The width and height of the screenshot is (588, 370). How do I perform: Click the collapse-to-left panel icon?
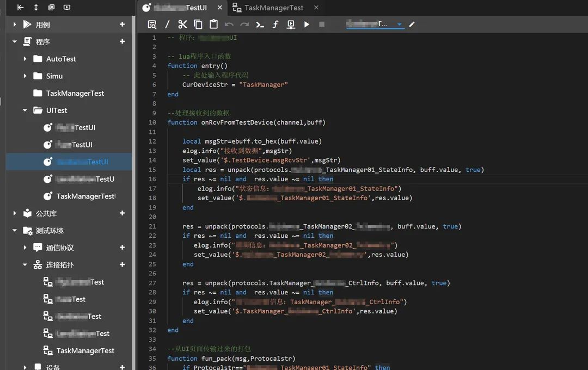pyautogui.click(x=21, y=7)
